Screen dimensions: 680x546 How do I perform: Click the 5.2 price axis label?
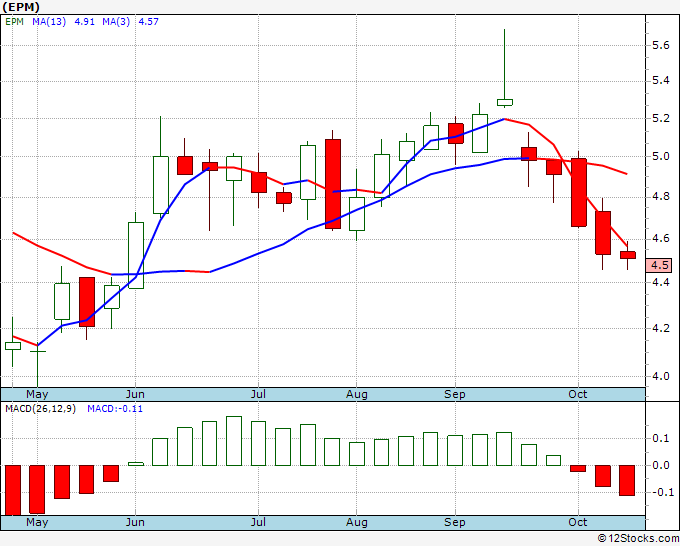pos(660,118)
